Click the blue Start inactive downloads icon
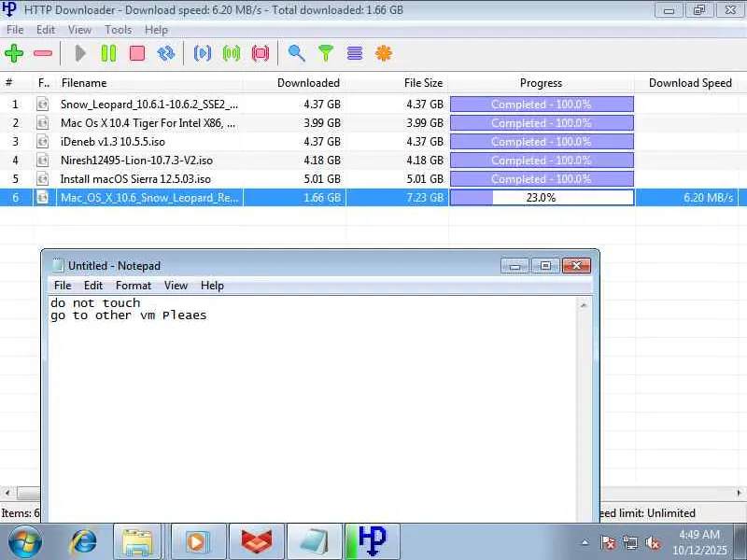Screen dimensions: 747x560 pos(203,53)
